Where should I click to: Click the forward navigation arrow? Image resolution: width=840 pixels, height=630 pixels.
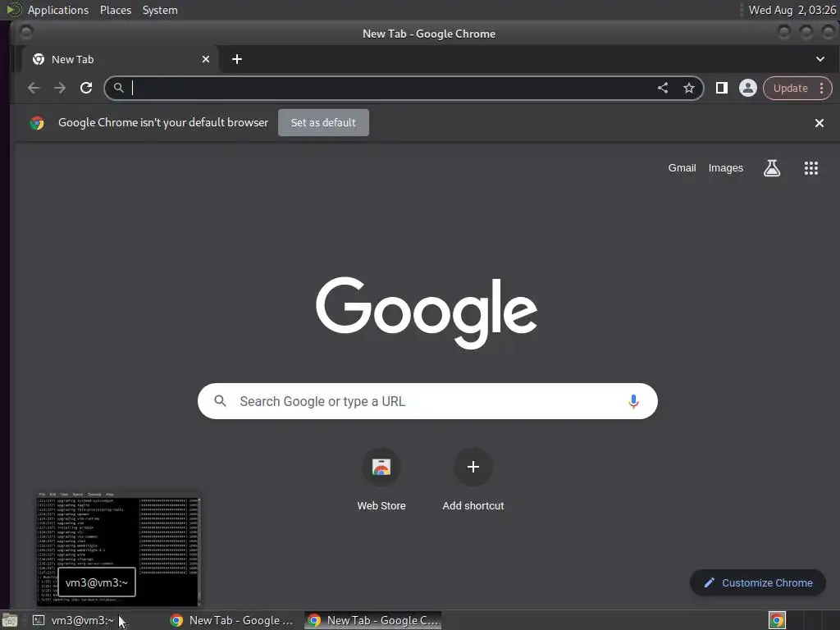point(59,88)
